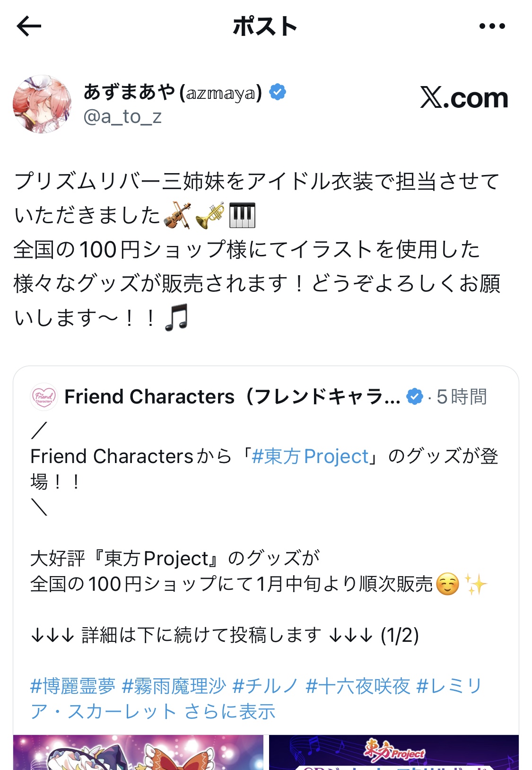Open the #十六夜咲夜 hashtag

358,686
